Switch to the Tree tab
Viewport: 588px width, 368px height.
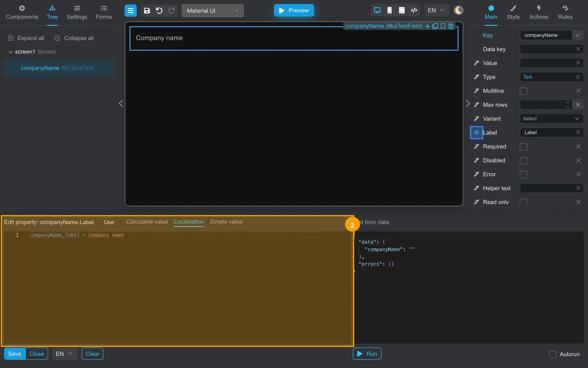tap(52, 13)
